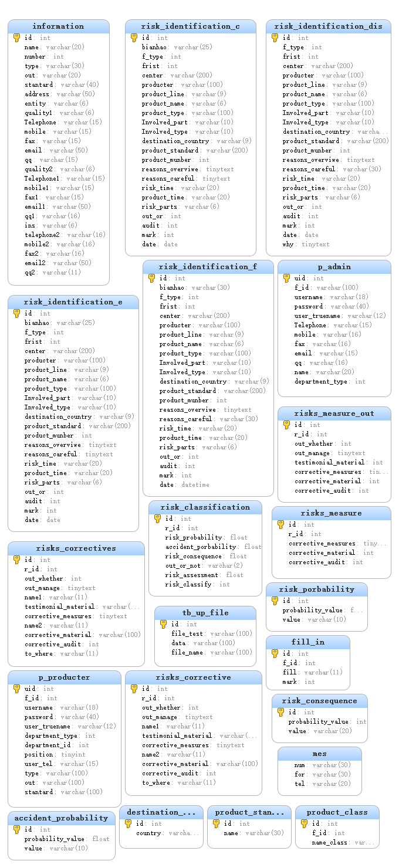Select the risk_identification_dis table header

pyautogui.click(x=329, y=26)
